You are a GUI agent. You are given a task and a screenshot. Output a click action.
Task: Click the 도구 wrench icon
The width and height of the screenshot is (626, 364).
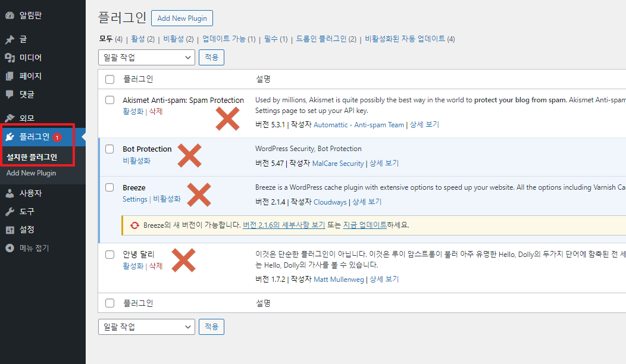[x=10, y=212]
